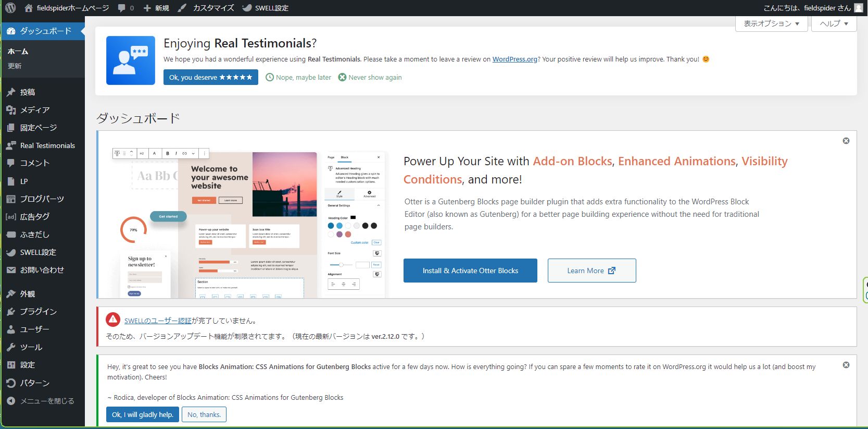Click the red SWELL warning icon

pos(113,320)
